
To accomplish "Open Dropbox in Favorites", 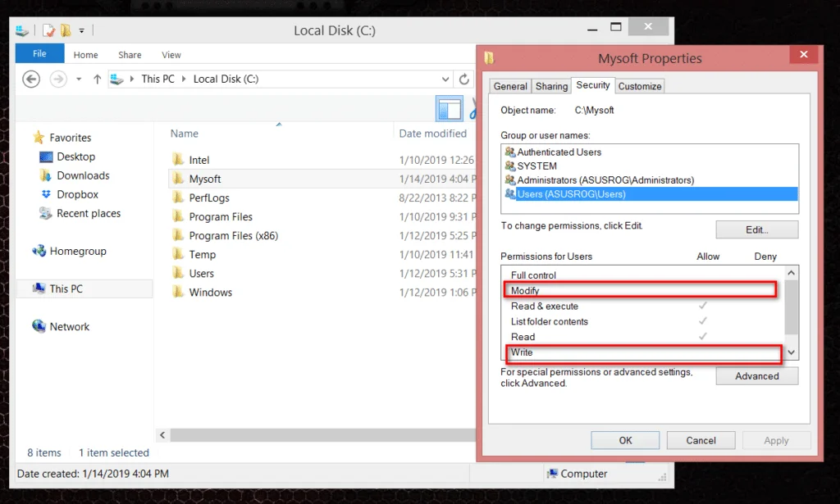I will 77,194.
